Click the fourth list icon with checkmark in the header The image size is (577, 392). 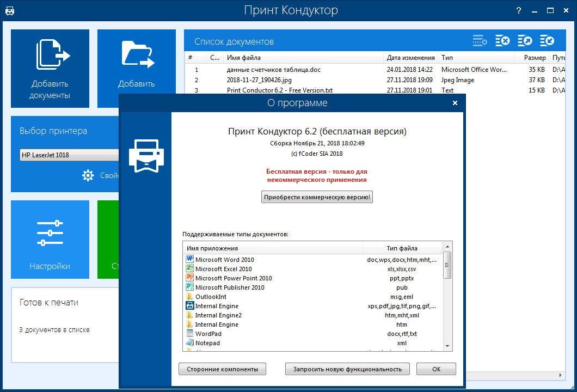coord(547,41)
